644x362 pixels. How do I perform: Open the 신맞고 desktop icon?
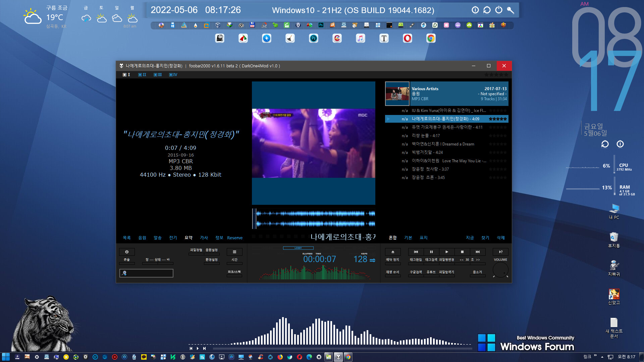[x=614, y=297]
